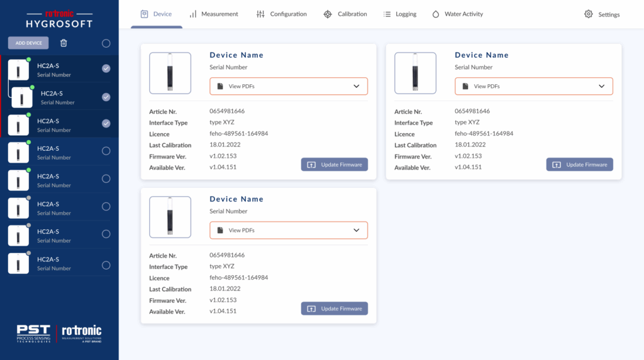This screenshot has height=360, width=644.
Task: Click the Device Name heading in the top-right card
Action: 482,55
